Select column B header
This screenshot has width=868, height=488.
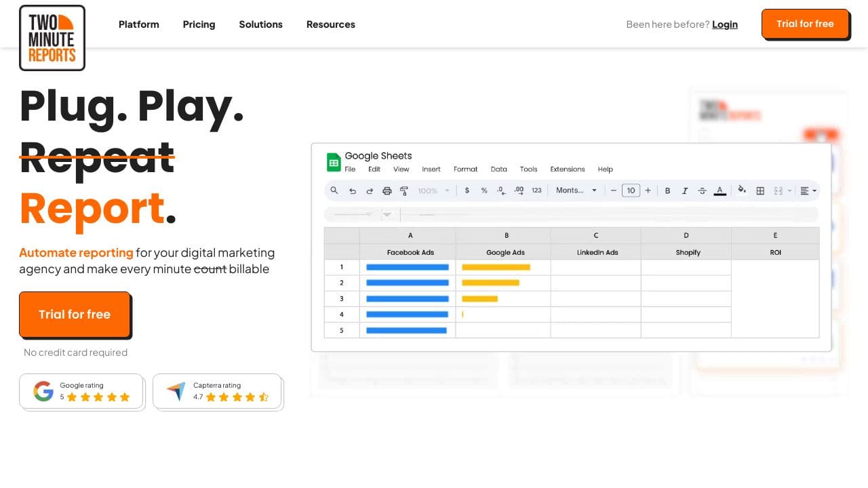(x=503, y=236)
